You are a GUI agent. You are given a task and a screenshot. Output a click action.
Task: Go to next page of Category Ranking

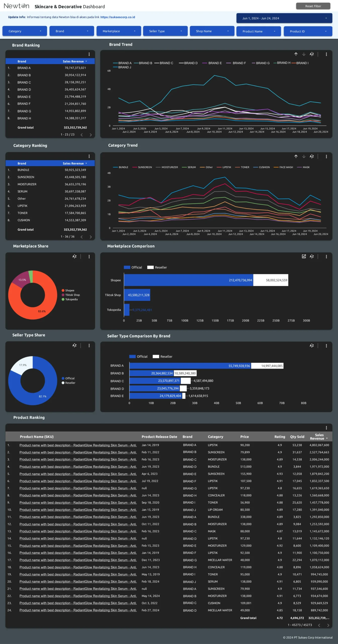(91, 237)
